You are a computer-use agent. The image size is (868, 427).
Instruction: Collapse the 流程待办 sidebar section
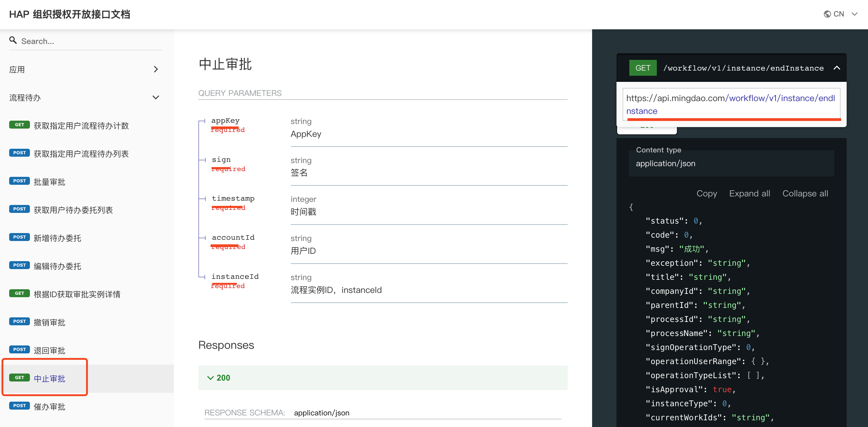[155, 97]
